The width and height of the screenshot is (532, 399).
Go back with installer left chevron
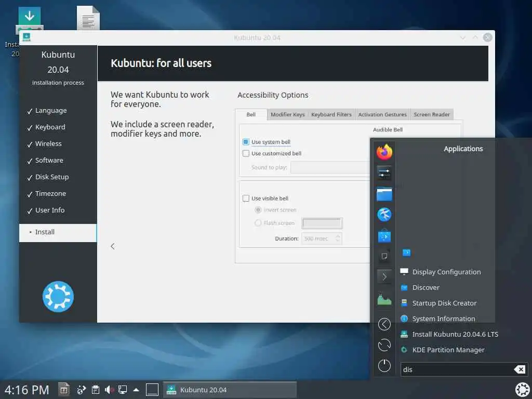tap(113, 246)
